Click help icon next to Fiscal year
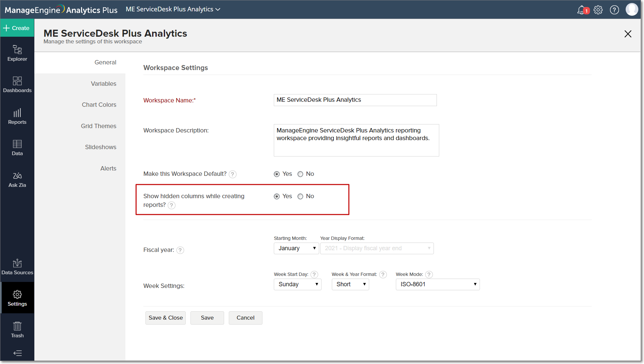644x364 pixels. click(180, 250)
